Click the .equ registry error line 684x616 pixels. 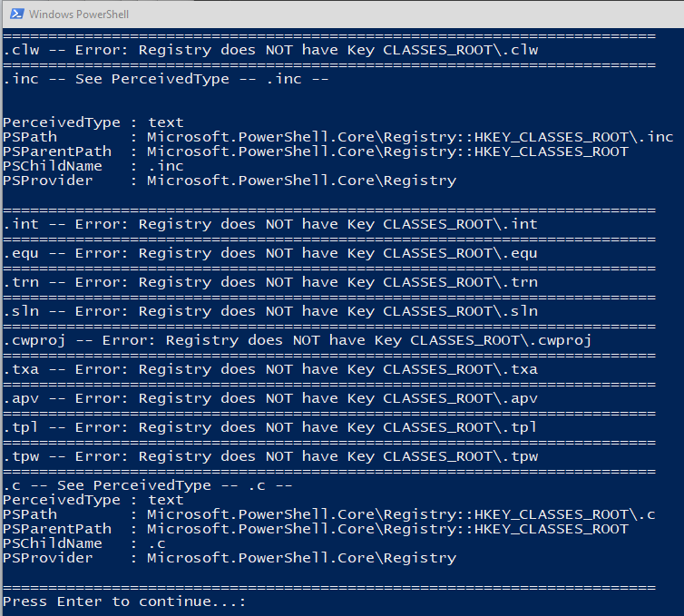pyautogui.click(x=270, y=253)
